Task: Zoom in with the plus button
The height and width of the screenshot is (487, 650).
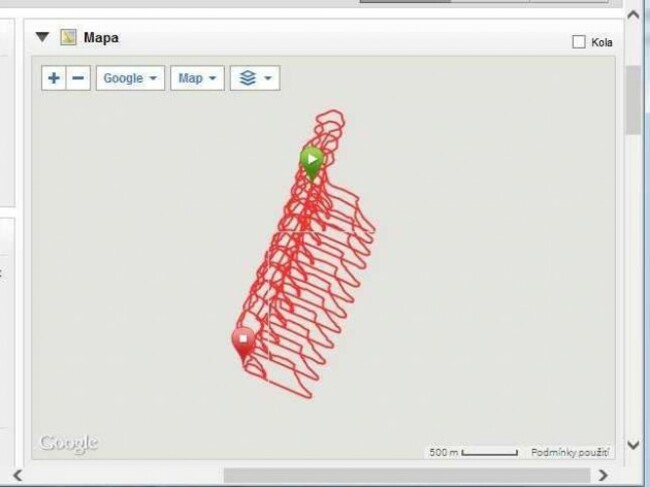Action: coord(54,78)
